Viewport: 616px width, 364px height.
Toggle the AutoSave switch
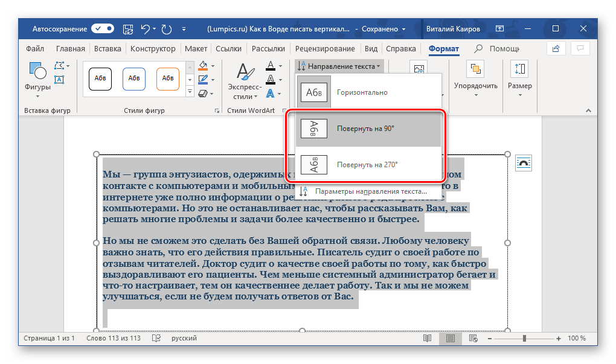(x=103, y=28)
